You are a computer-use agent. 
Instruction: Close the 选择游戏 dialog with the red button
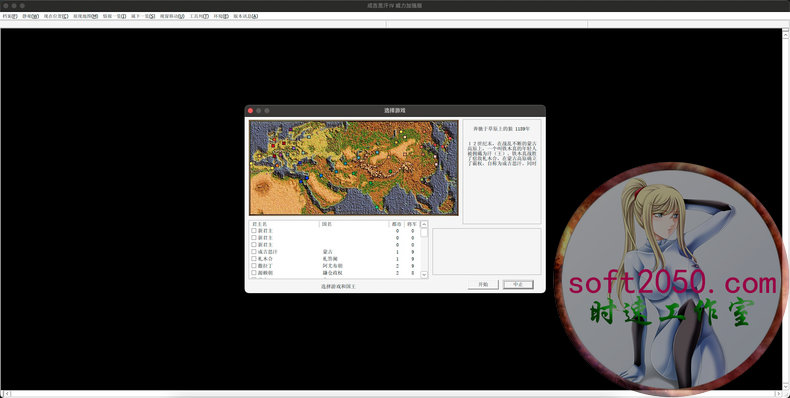250,110
